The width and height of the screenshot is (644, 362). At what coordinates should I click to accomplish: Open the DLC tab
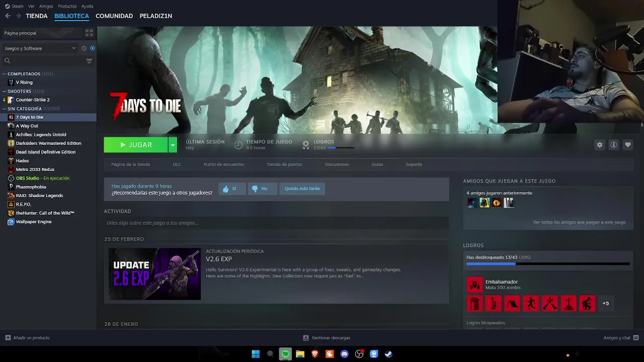click(x=177, y=164)
